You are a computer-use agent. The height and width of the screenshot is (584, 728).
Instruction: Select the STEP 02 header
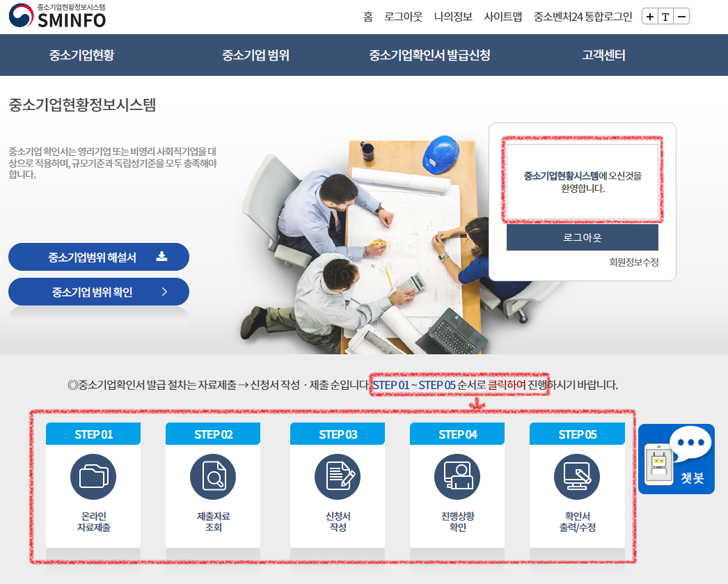click(x=213, y=434)
